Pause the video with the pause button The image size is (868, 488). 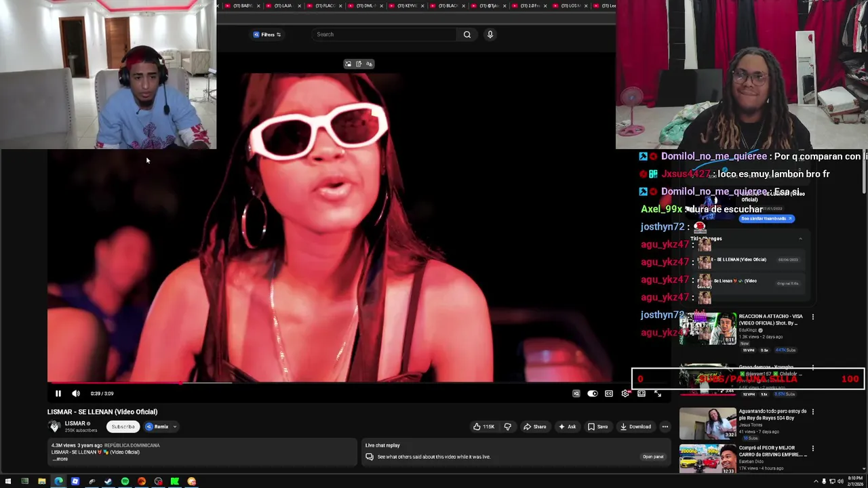coord(58,393)
